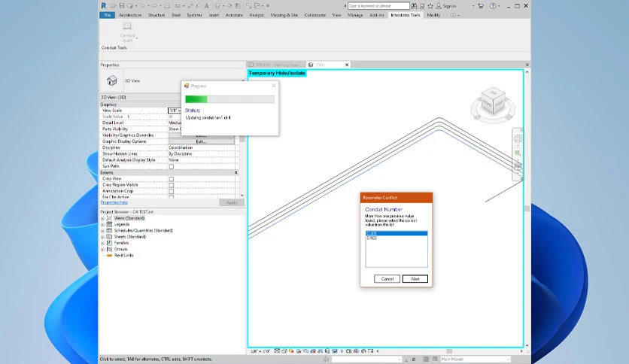Click the Help question mark icon
Viewport: 629px width, 364px height.
pyautogui.click(x=493, y=5)
